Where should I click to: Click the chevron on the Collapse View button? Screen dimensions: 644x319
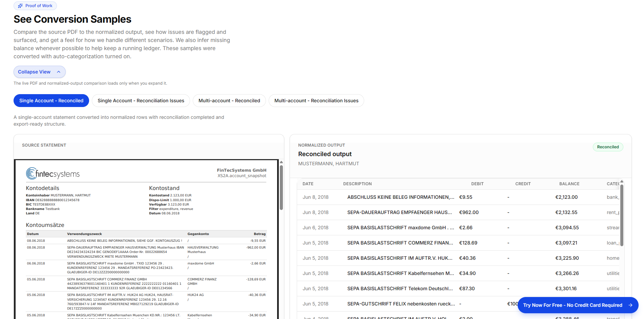click(x=58, y=72)
